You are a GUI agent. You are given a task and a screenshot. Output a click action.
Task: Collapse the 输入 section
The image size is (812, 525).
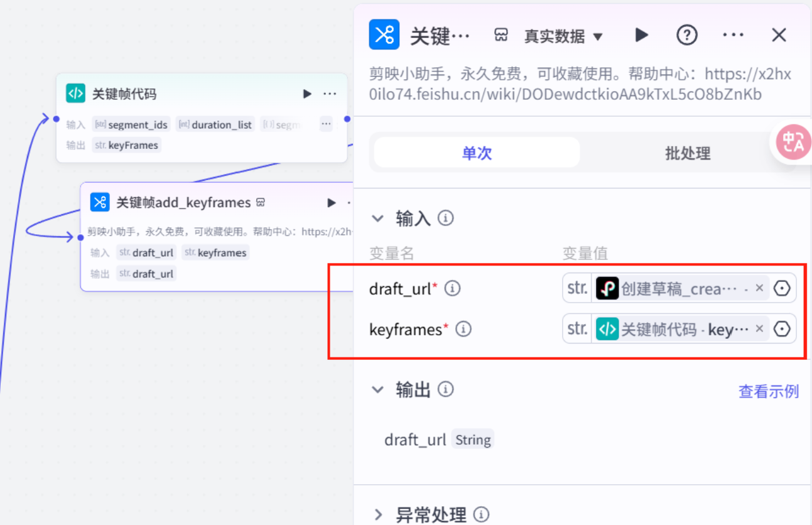(377, 217)
